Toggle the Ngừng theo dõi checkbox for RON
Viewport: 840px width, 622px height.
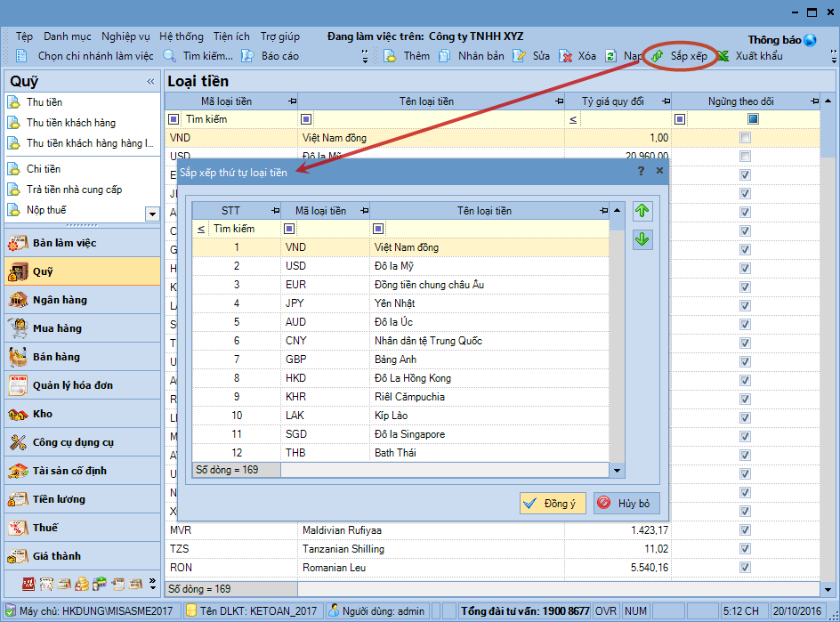click(745, 568)
